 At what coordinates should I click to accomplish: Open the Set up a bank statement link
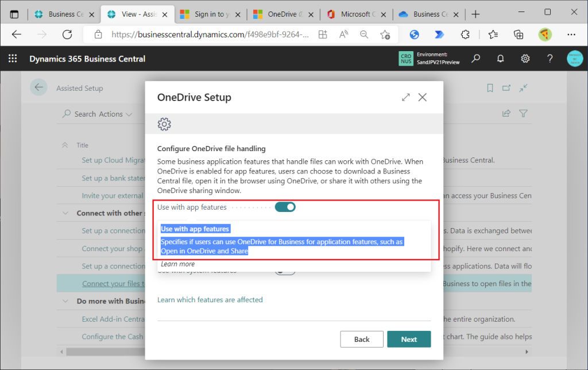click(x=113, y=178)
